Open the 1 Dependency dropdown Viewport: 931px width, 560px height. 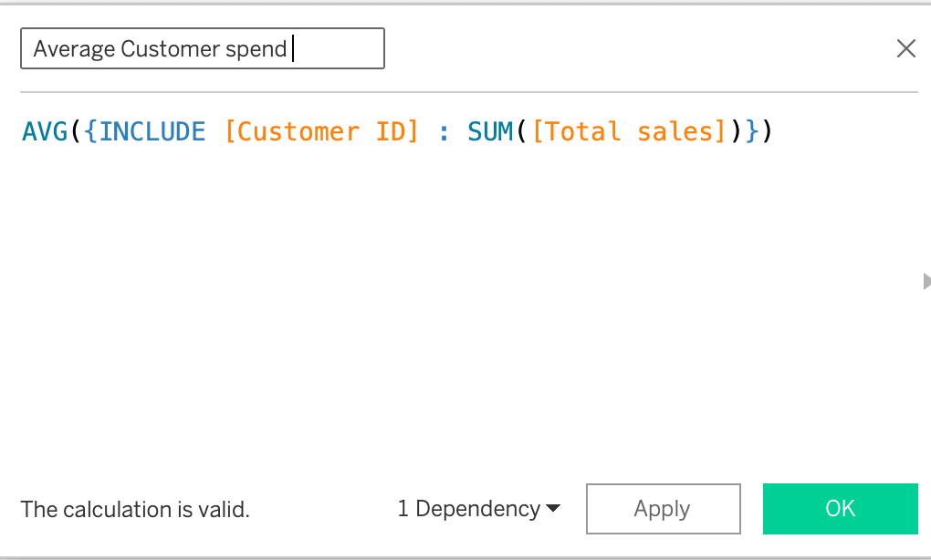(x=478, y=509)
